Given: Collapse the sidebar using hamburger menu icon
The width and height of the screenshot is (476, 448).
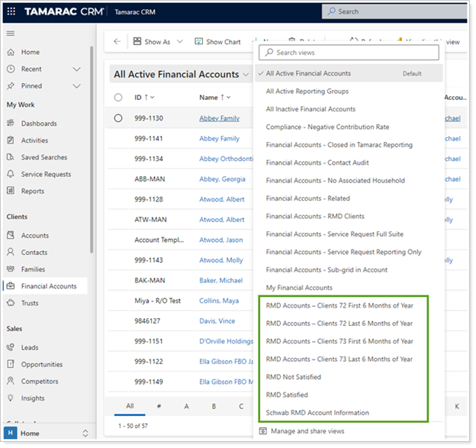Looking at the screenshot, I should (x=11, y=34).
